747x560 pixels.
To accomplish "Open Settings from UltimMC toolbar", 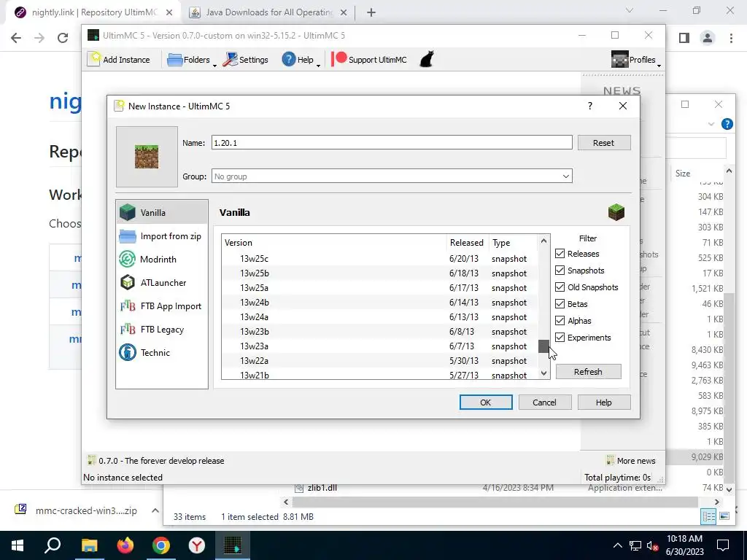I will (x=246, y=60).
